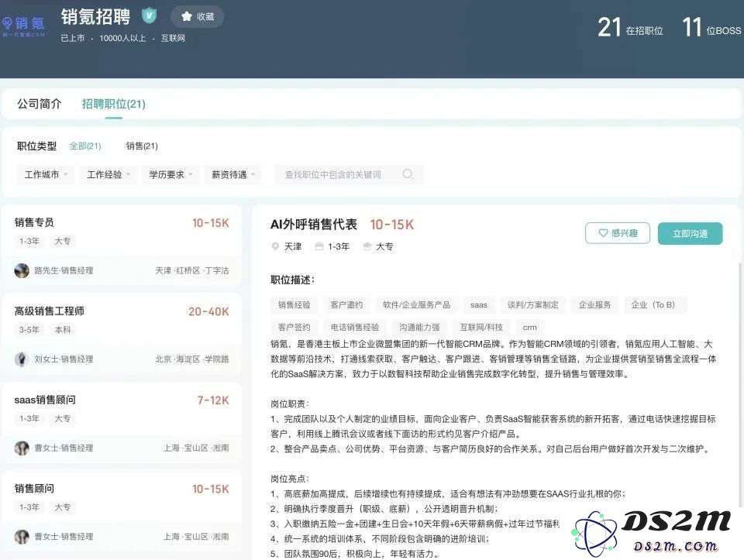This screenshot has height=560, width=744.
Task: Click 刘女士 recruiter avatar
Action: pos(22,359)
